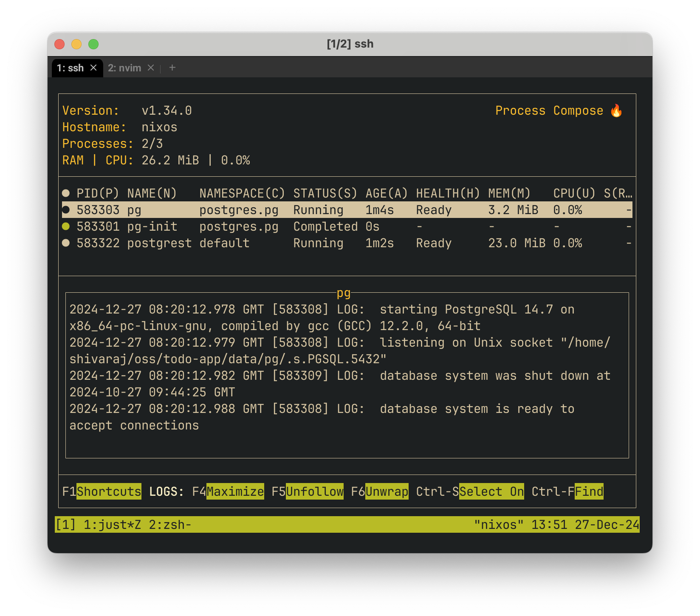Toggle Unwrap for log lines
Image resolution: width=700 pixels, height=616 pixels.
coord(387,492)
